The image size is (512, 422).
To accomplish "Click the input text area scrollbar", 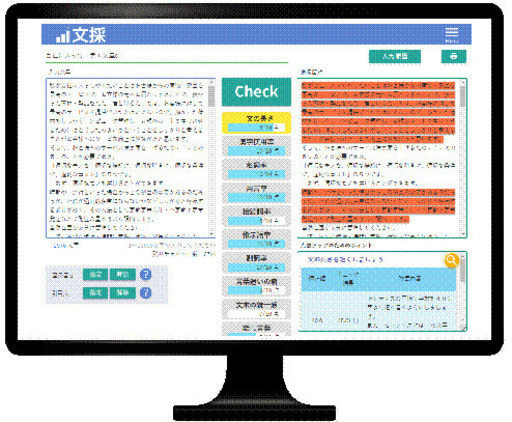I will [211, 158].
